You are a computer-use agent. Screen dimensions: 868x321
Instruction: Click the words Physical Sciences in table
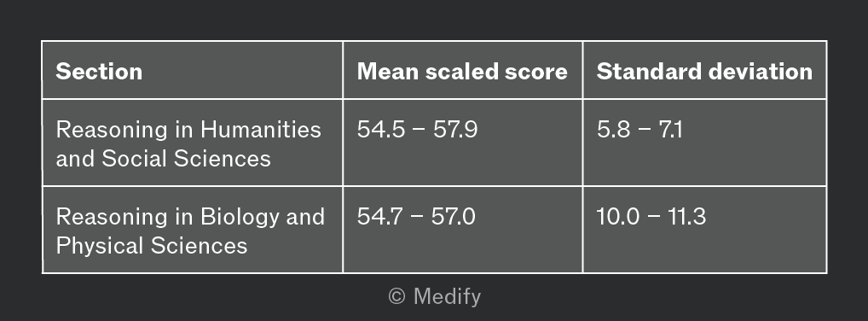[152, 246]
